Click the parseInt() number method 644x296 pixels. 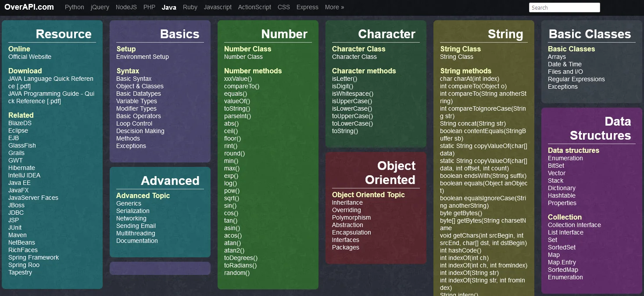click(237, 116)
